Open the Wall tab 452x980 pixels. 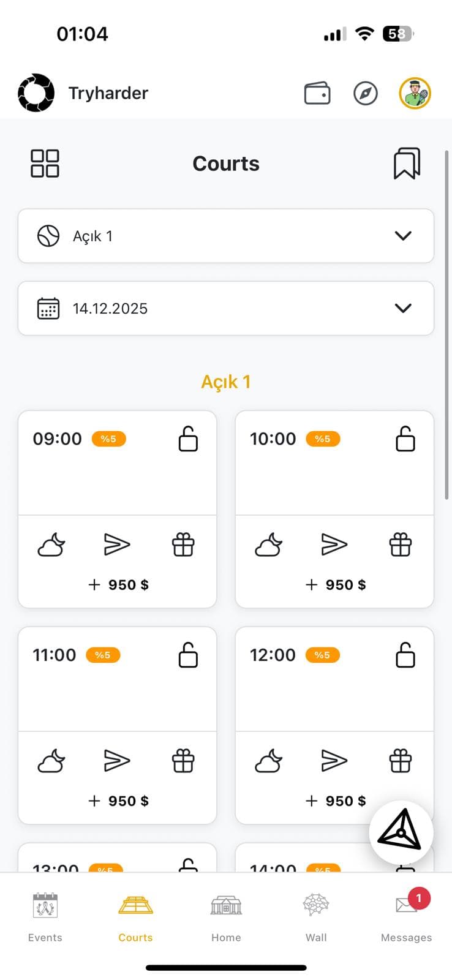(316, 916)
